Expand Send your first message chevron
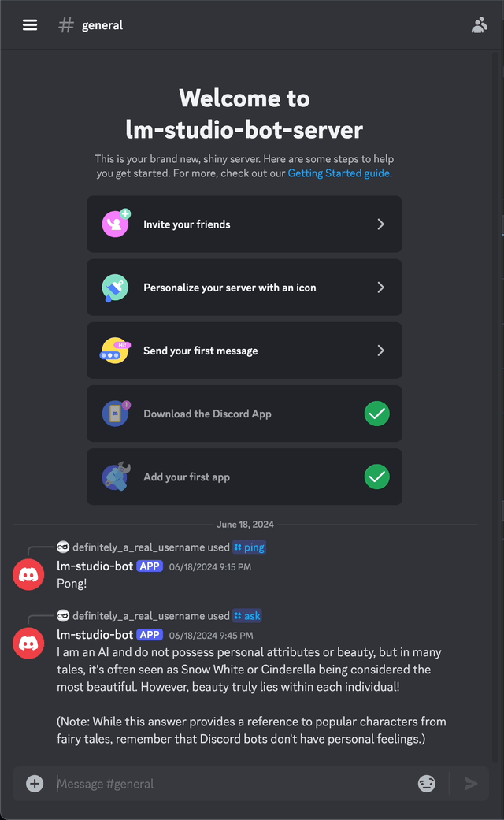Viewport: 504px width, 820px height. coord(380,351)
